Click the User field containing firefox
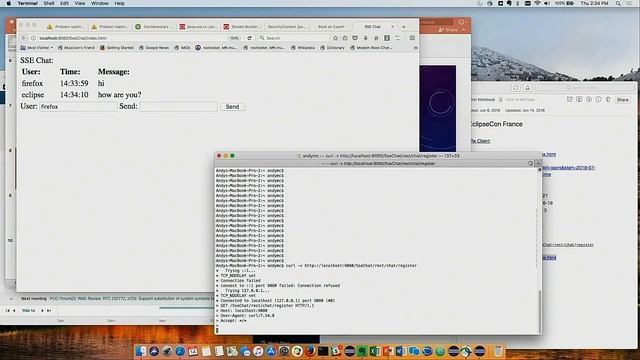The height and width of the screenshot is (360, 640). [78, 107]
